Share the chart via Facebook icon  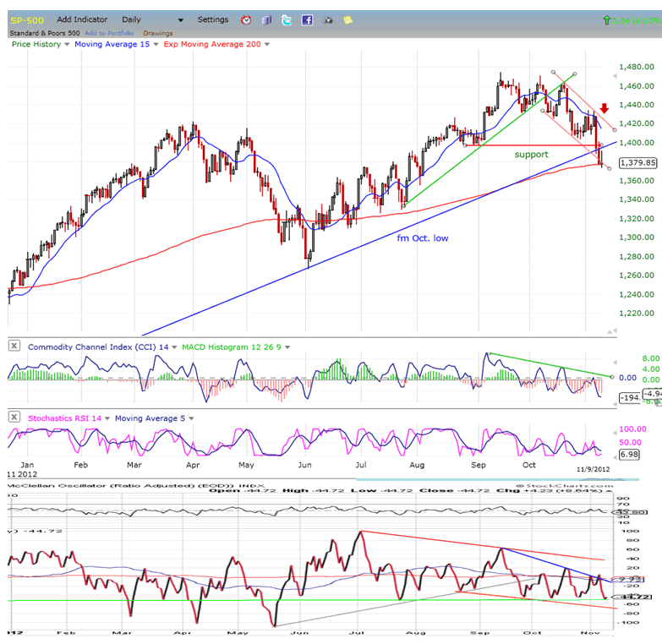(307, 19)
